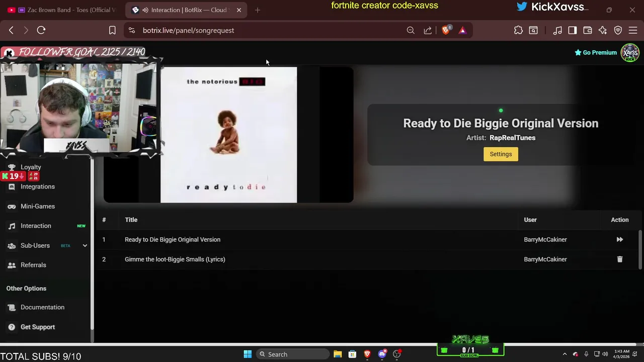Open the Extensions puzzle icon

point(518,30)
